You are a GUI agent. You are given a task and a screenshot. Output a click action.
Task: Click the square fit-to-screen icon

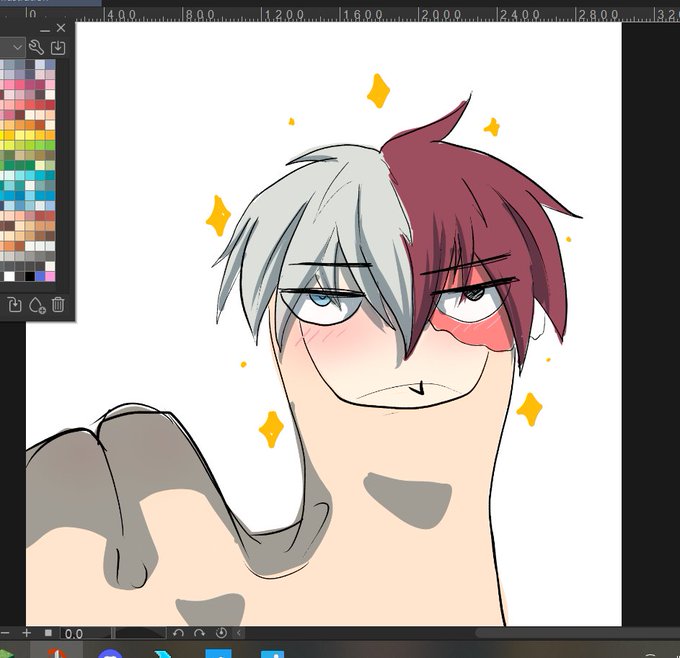48,633
